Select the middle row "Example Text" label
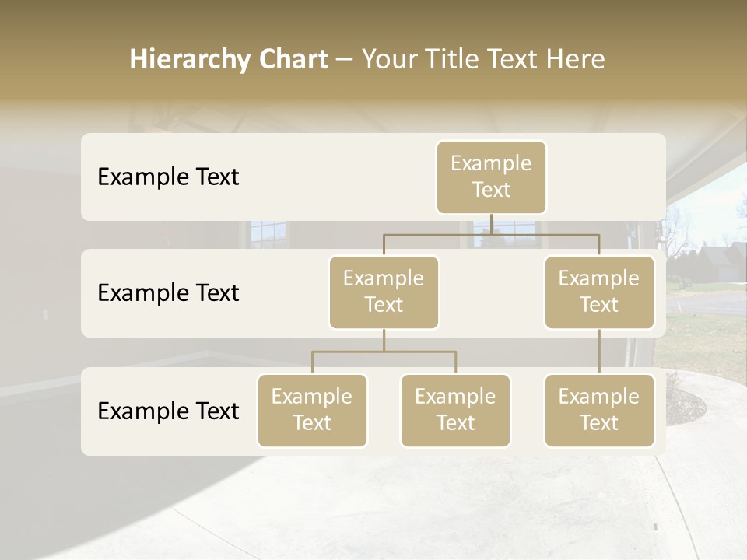The image size is (747, 560). [168, 292]
